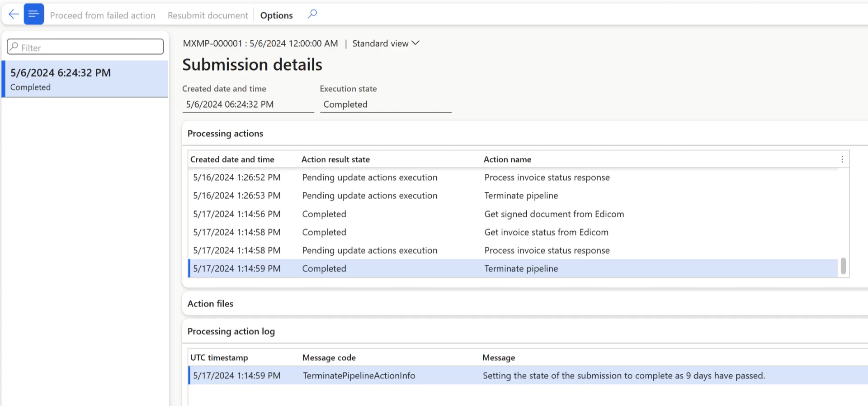Click Resubmit document
Viewport: 868px width, 406px height.
208,15
